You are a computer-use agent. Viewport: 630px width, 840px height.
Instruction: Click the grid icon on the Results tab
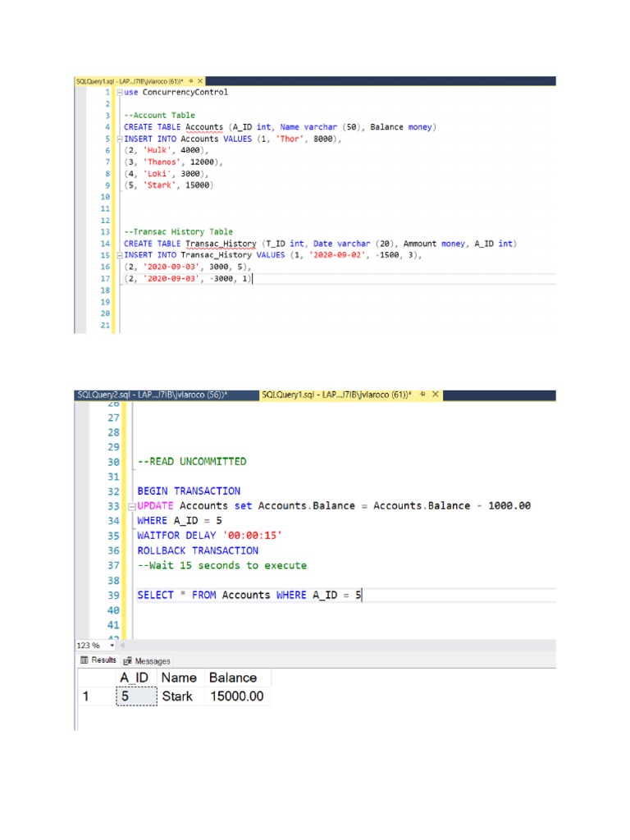[84, 660]
